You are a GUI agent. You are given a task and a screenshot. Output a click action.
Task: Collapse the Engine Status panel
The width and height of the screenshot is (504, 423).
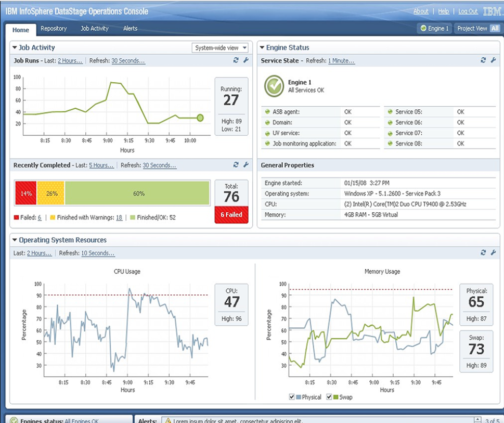click(262, 47)
